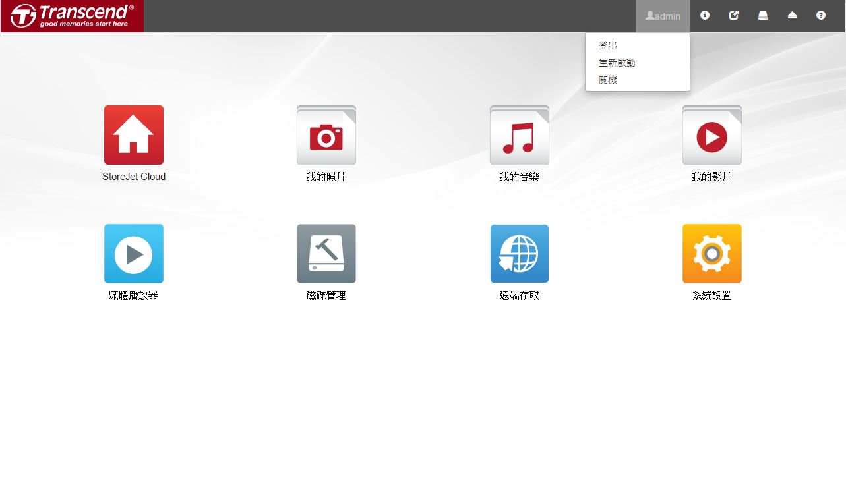
Task: Open the 我的照片 camera folder icon
Action: pos(326,135)
